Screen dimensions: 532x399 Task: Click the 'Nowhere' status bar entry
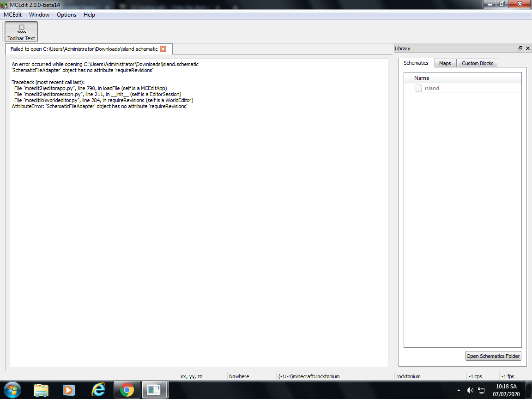coord(239,376)
